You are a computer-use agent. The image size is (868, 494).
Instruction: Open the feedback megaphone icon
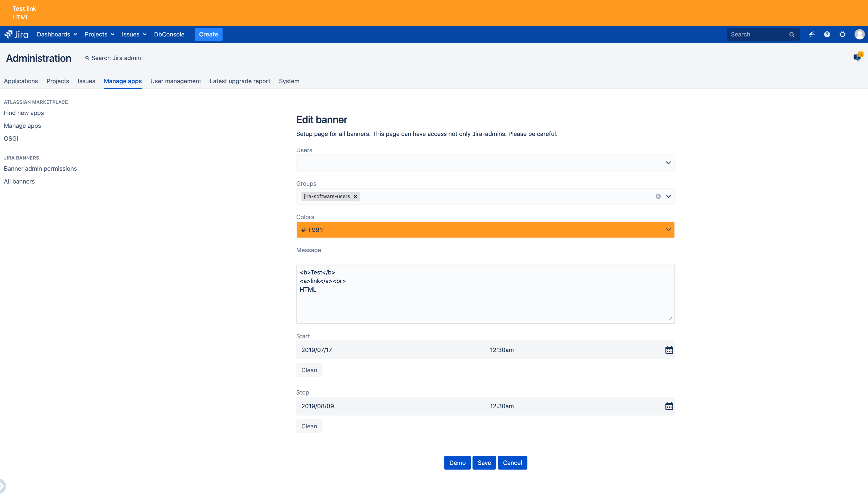(x=811, y=34)
